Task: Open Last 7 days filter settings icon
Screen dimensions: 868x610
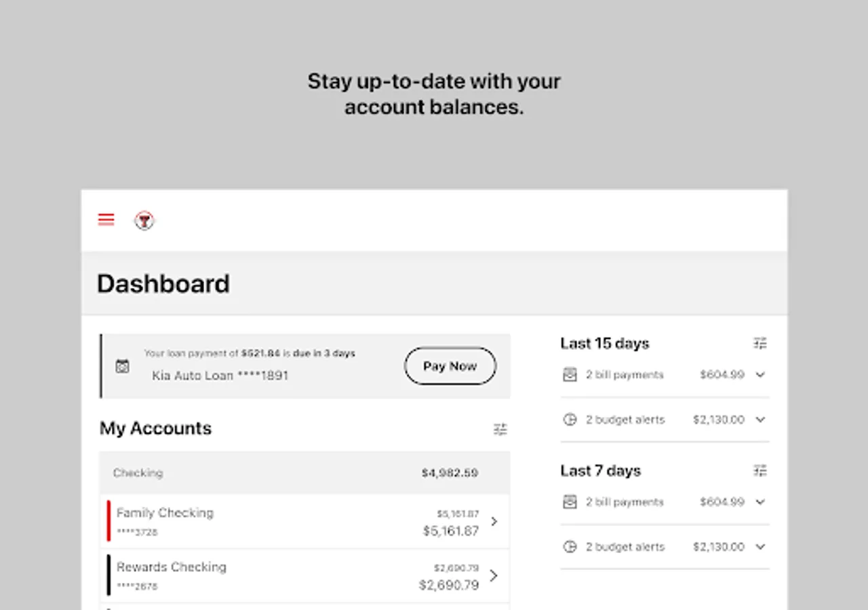Action: coord(760,470)
